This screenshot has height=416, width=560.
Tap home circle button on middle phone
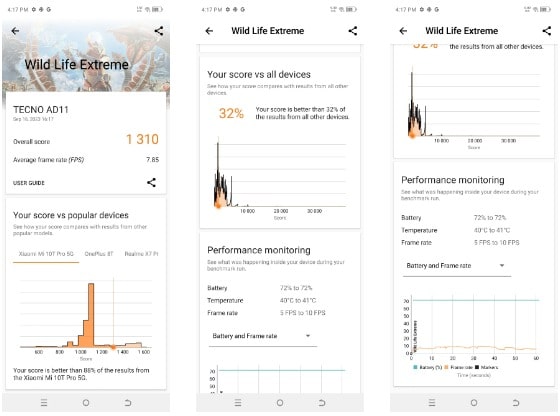(x=280, y=403)
